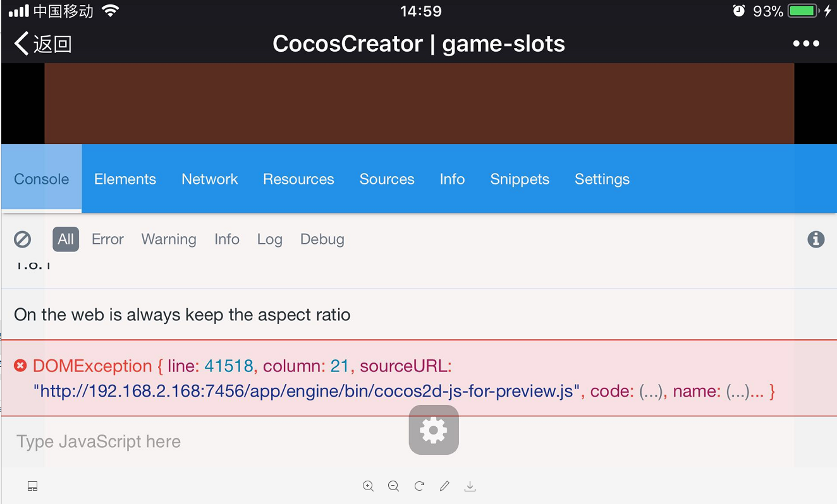837x504 pixels.
Task: Focus the Type JavaScript here input
Action: [x=418, y=441]
